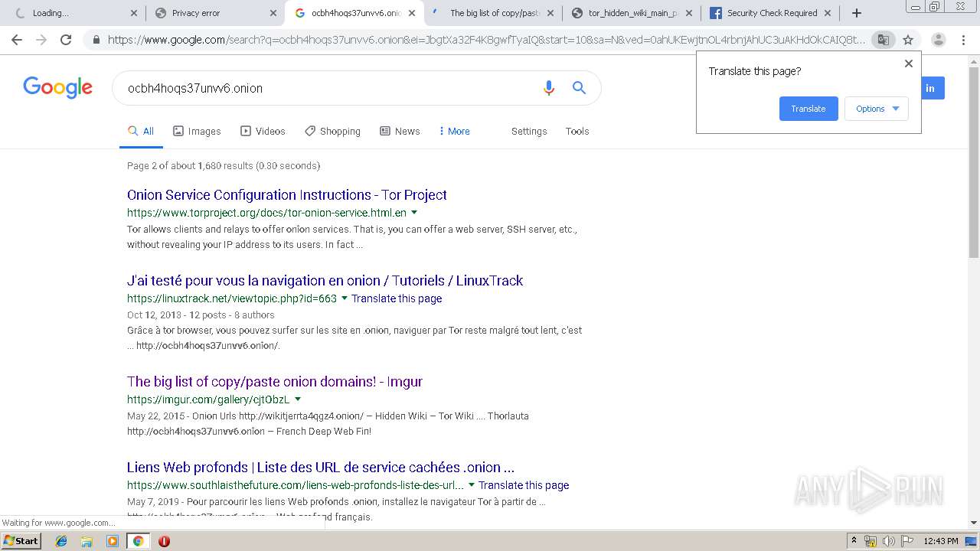
Task: Show hidden system tray icons
Action: (854, 541)
